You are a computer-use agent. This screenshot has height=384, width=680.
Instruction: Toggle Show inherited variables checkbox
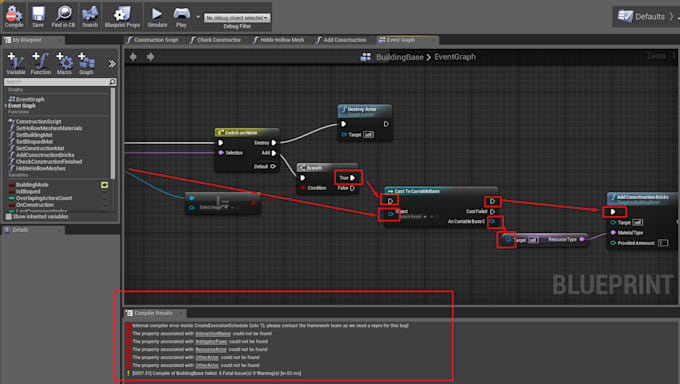pyautogui.click(x=9, y=217)
